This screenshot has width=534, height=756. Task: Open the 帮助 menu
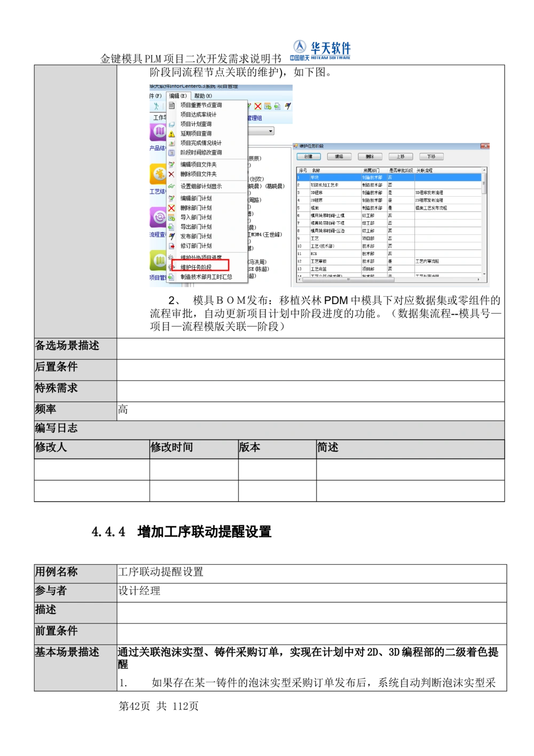tap(203, 96)
